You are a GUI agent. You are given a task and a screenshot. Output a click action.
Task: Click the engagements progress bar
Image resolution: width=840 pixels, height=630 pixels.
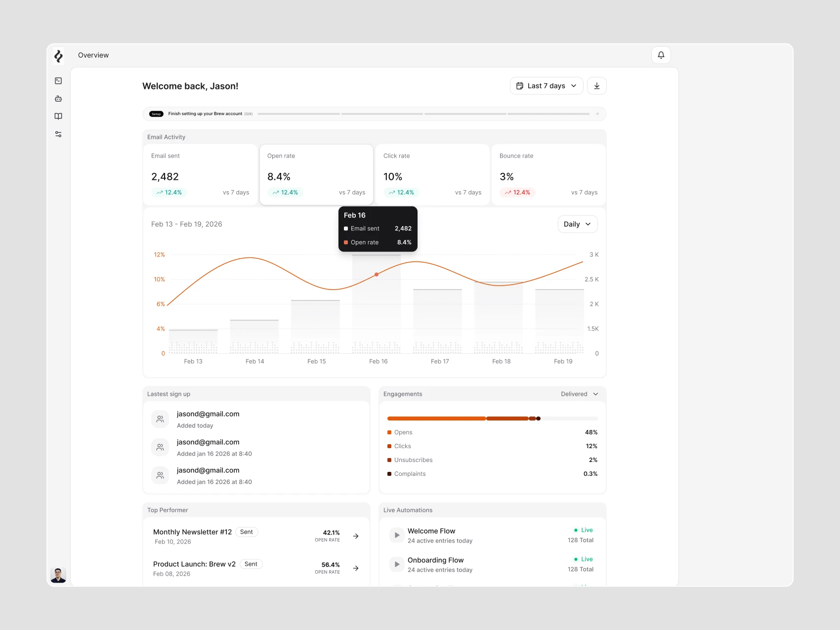[x=493, y=419]
